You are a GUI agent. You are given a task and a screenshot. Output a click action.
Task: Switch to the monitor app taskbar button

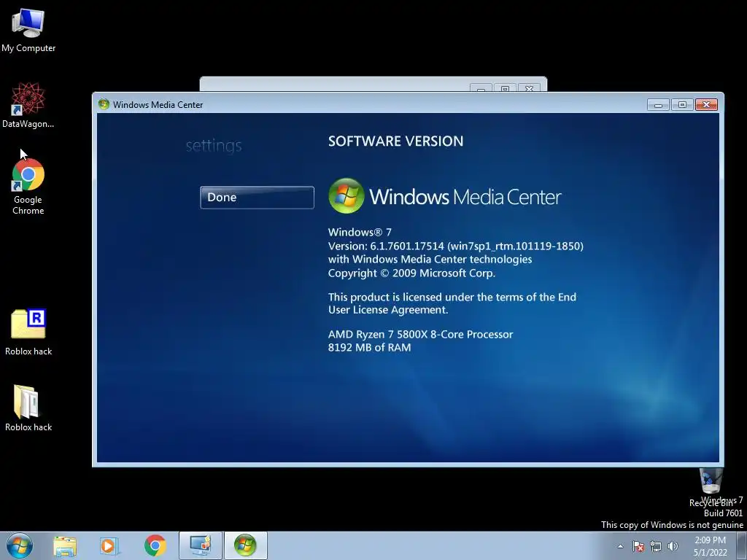coord(200,545)
